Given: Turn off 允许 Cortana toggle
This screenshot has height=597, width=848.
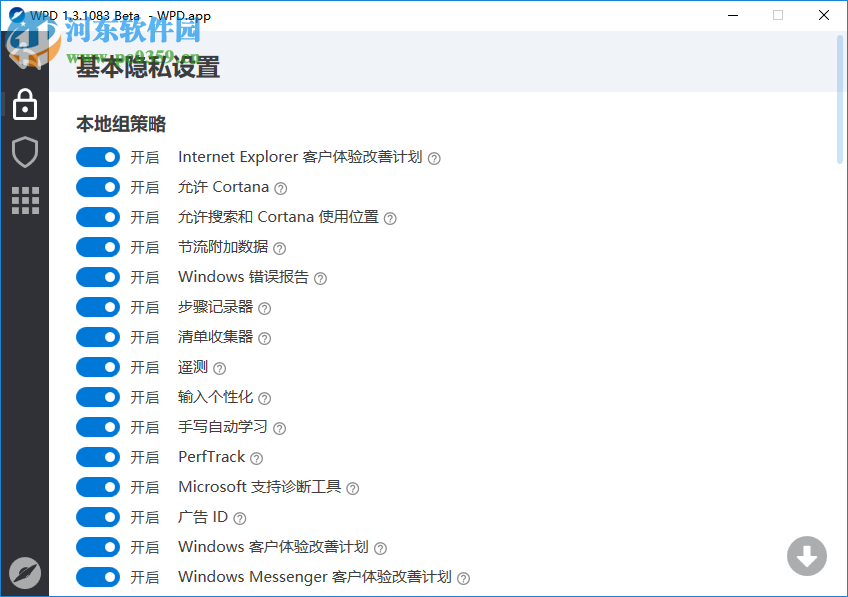Looking at the screenshot, I should tap(97, 187).
